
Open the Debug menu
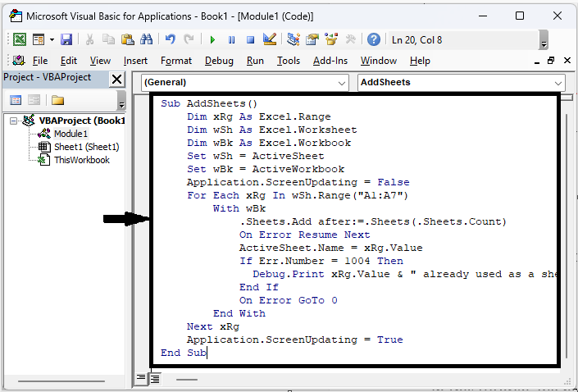pyautogui.click(x=219, y=61)
